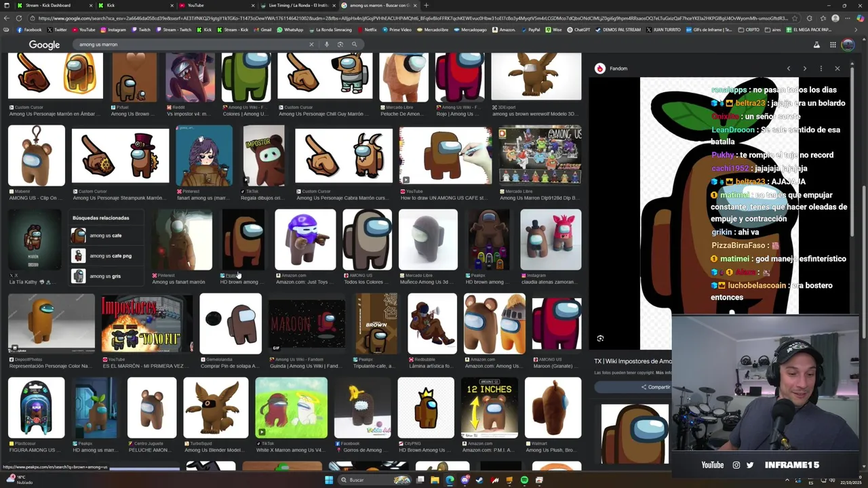Open Steam from the taskbar
This screenshot has height=488, width=868.
click(479, 480)
